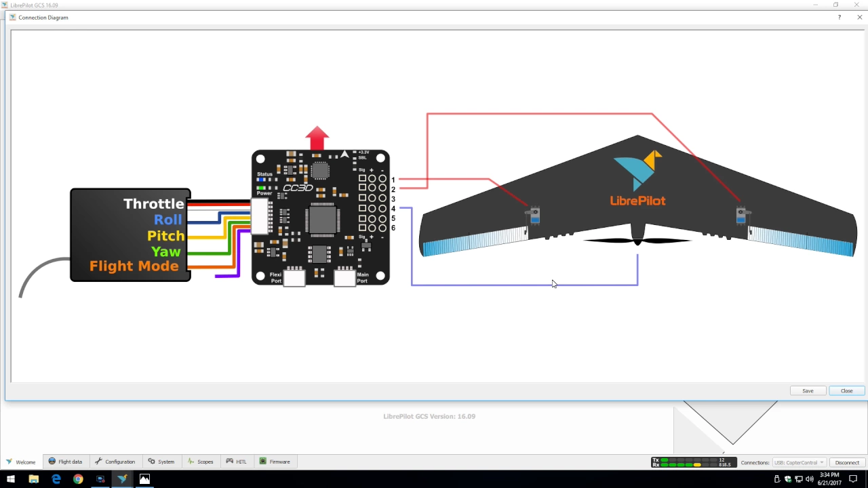Open the Windows Start menu
868x488 pixels.
11,479
